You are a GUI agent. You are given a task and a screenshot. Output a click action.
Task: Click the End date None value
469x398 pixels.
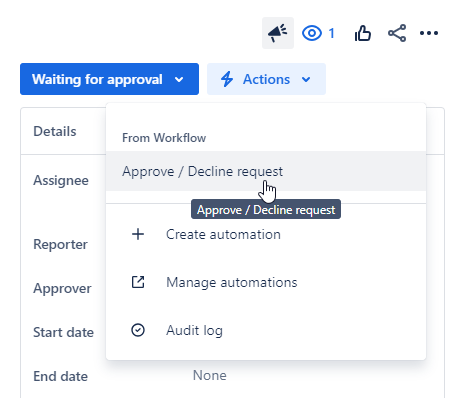210,375
